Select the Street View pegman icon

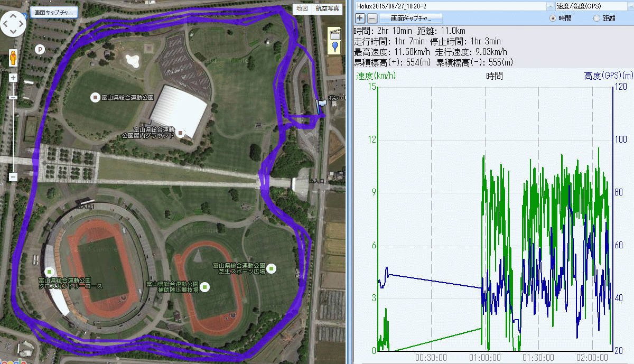click(13, 58)
